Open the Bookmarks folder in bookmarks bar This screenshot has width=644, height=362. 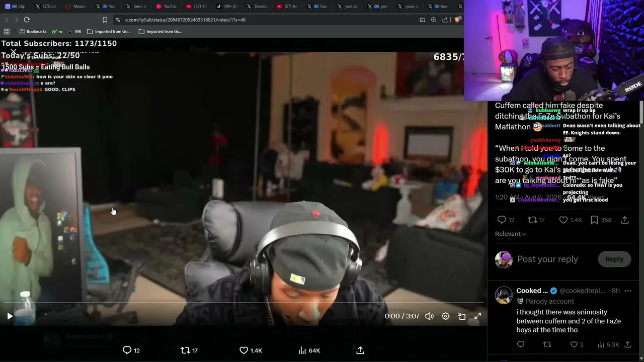[33, 31]
